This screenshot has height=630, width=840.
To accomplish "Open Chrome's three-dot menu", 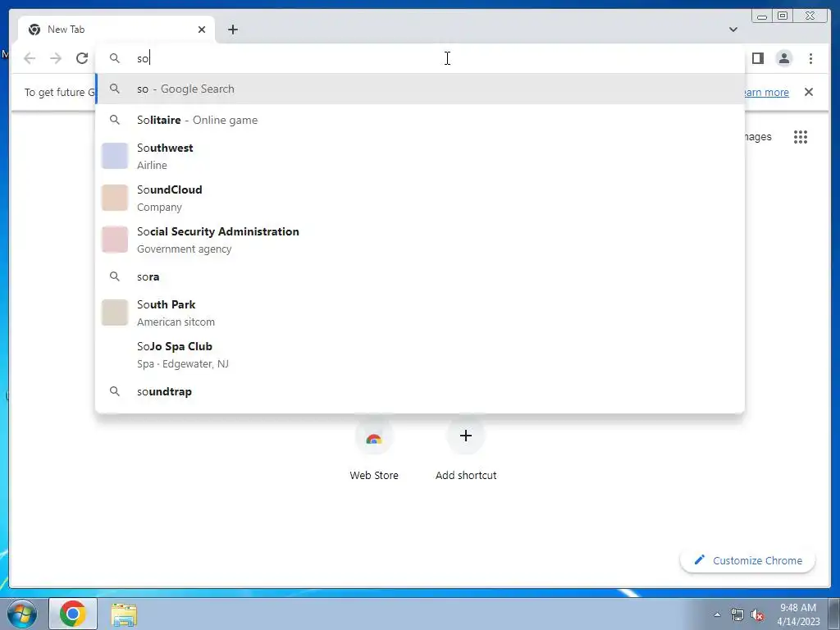I will point(810,58).
